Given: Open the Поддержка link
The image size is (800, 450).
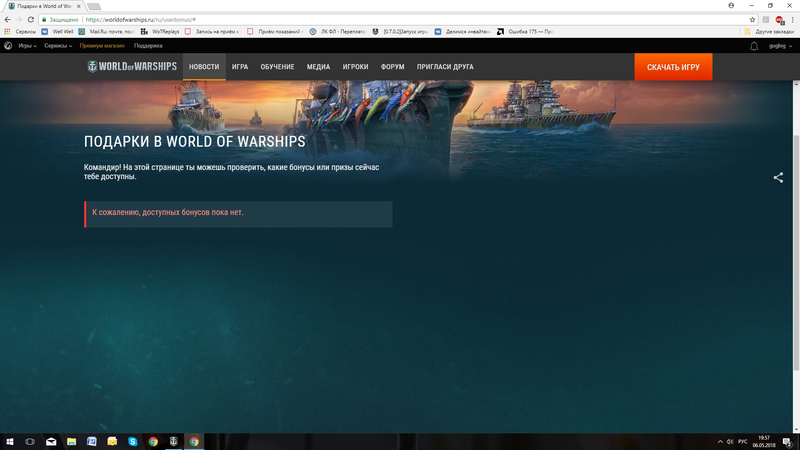Looking at the screenshot, I should (148, 46).
